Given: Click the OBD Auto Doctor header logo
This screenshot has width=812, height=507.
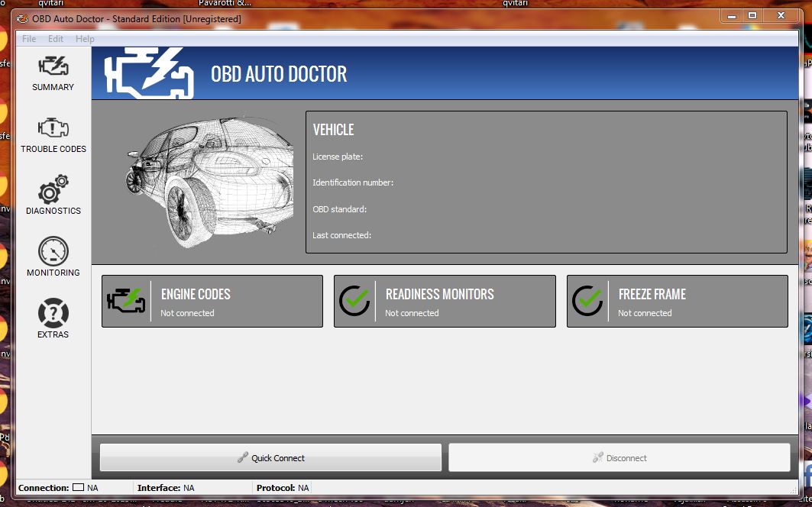Looking at the screenshot, I should point(149,73).
